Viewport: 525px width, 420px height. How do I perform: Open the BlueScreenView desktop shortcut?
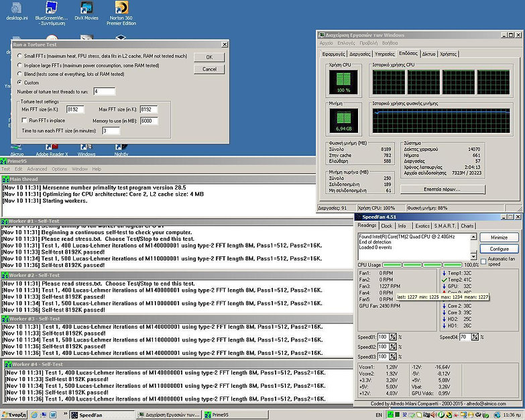coord(50,9)
